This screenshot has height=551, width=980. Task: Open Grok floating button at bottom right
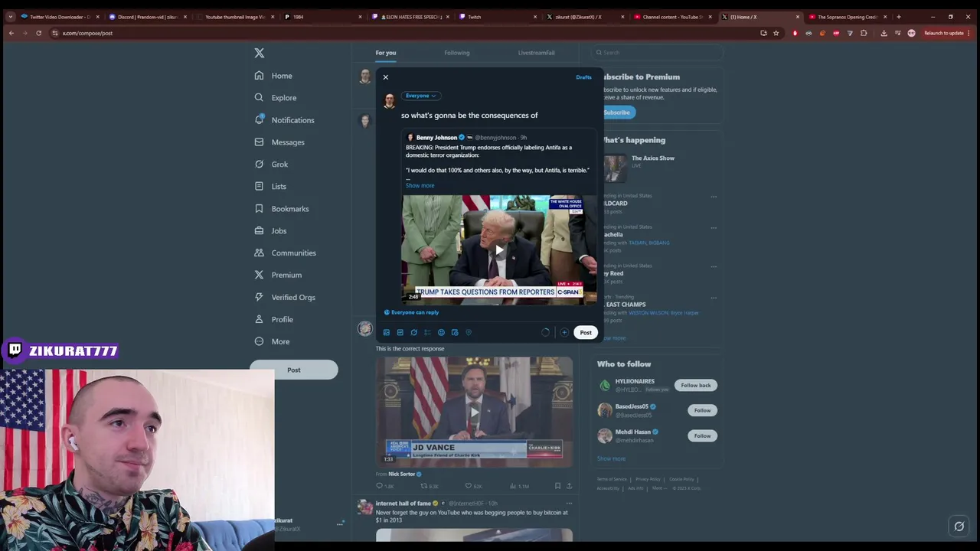[959, 527]
